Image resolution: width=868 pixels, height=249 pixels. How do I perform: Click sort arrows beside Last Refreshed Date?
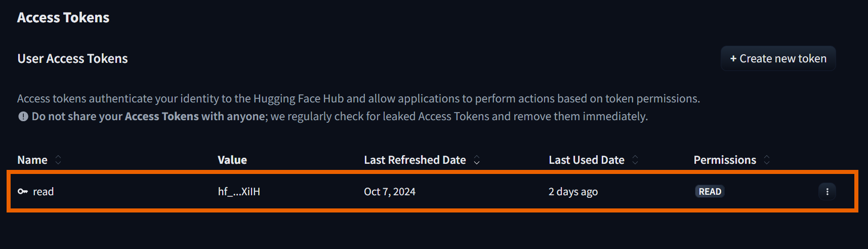pos(476,160)
